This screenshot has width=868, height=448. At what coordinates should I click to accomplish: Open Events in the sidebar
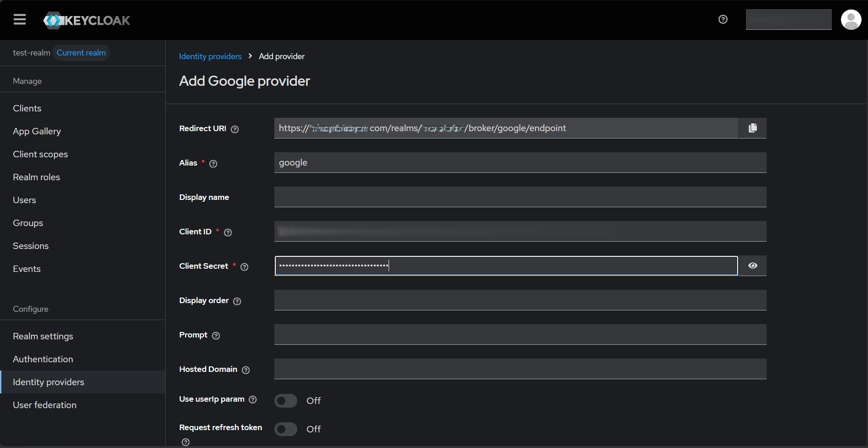pyautogui.click(x=83, y=269)
